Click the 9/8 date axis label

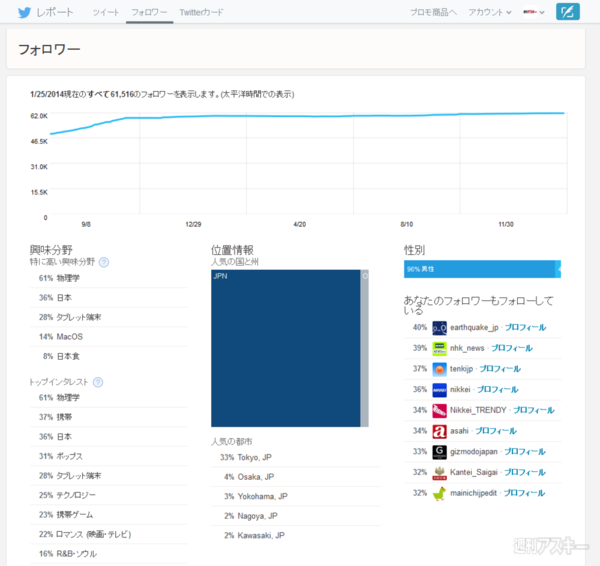pos(86,224)
